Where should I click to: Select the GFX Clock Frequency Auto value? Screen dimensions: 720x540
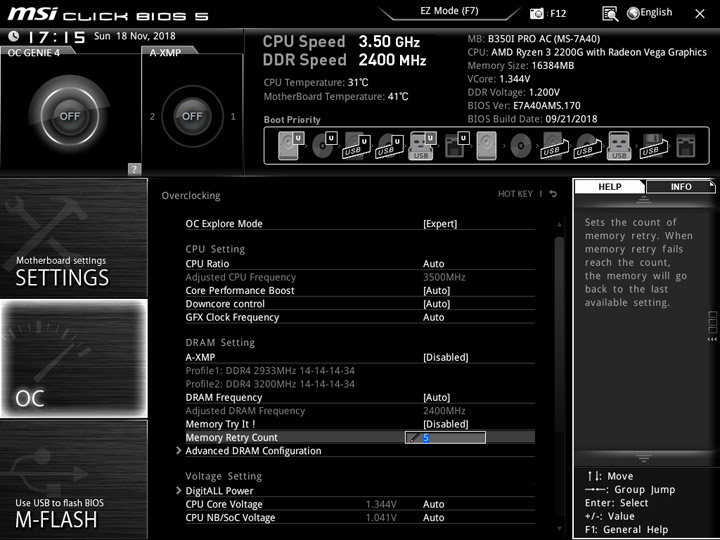(x=433, y=317)
